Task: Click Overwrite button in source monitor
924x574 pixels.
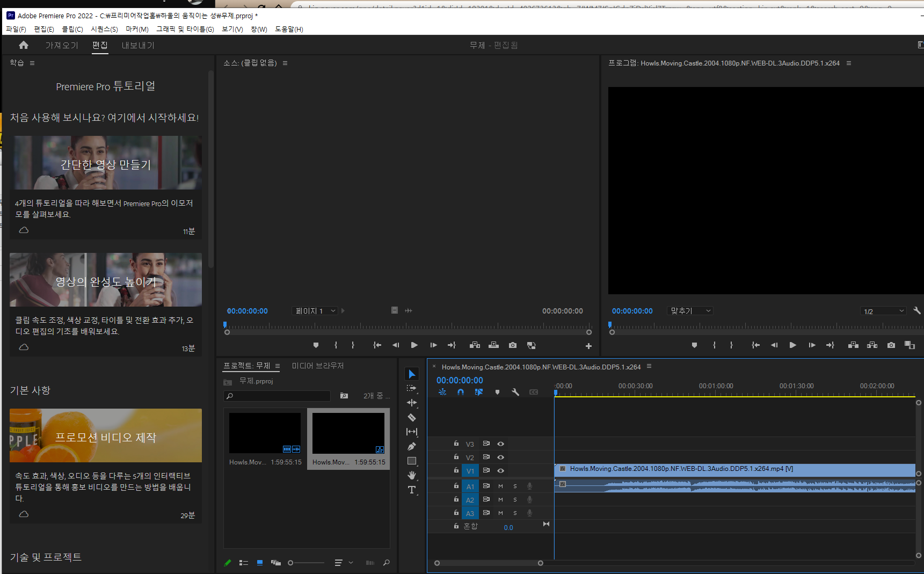Action: click(x=493, y=345)
